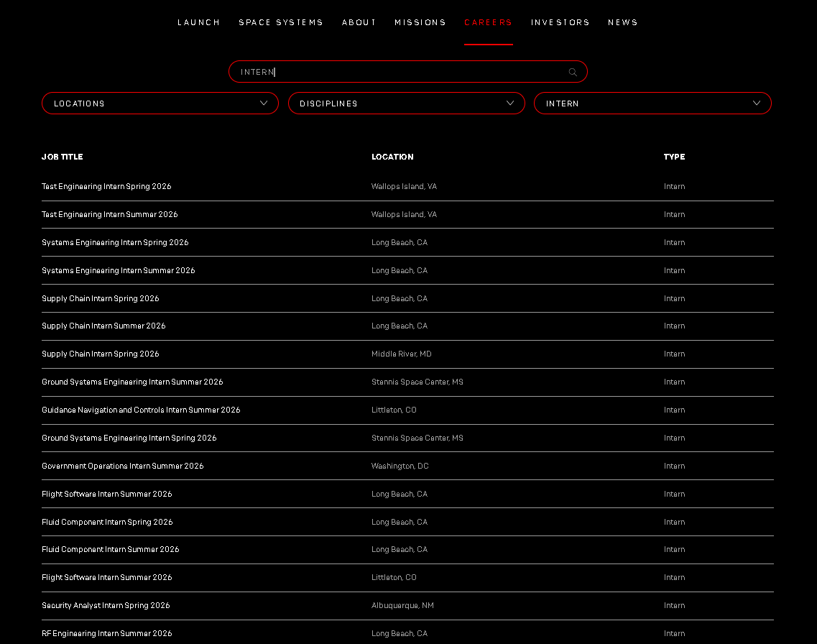Open the Intern type dropdown
This screenshot has width=817, height=644.
(x=652, y=103)
